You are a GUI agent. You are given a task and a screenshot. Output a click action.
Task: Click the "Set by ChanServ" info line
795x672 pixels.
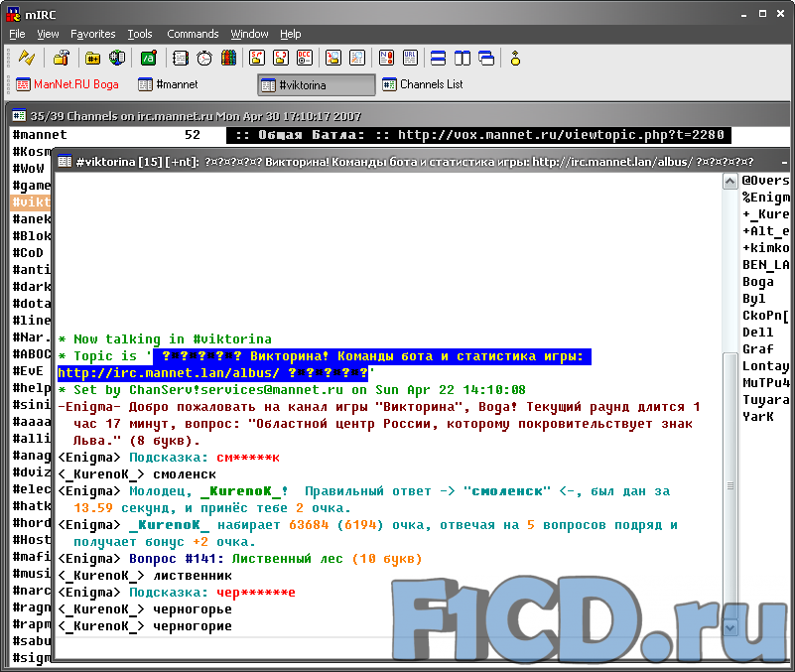292,389
